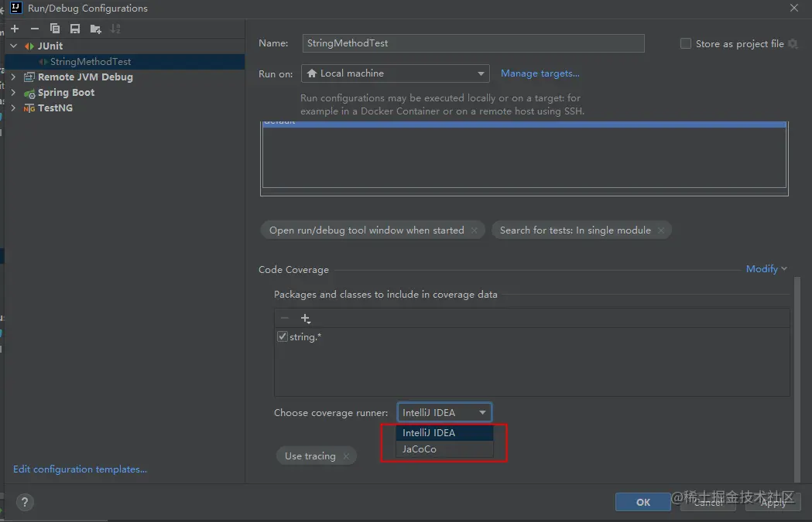Create a new folder for configurations
812x522 pixels.
coord(94,28)
